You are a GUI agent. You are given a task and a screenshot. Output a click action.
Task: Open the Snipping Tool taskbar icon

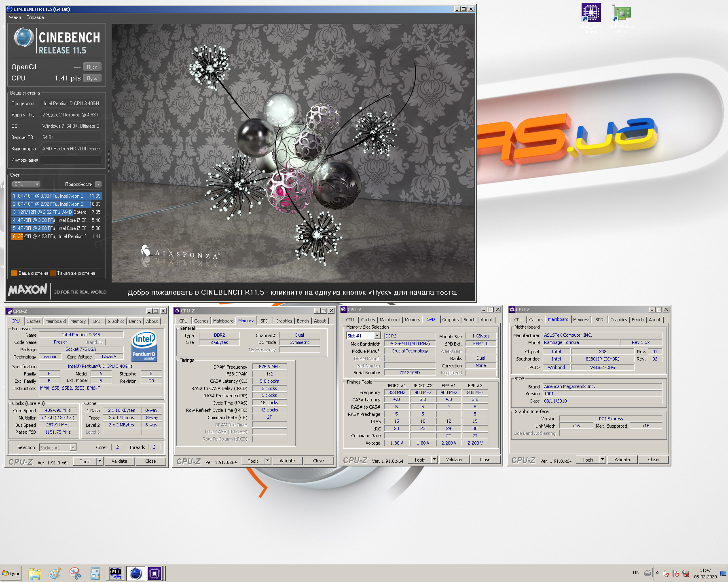point(75,574)
